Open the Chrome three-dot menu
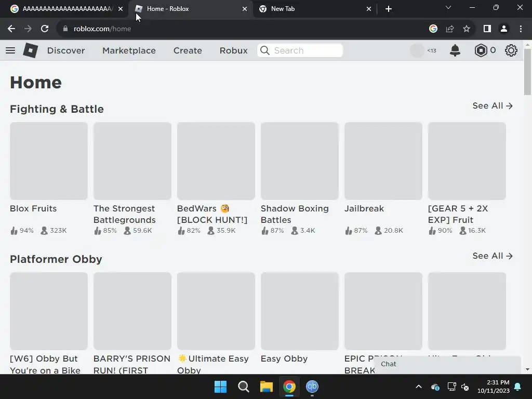This screenshot has width=532, height=399. pos(521,29)
